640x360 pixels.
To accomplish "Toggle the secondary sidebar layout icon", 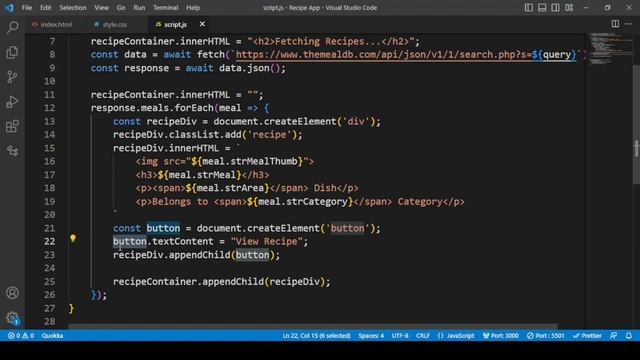I will [x=556, y=7].
